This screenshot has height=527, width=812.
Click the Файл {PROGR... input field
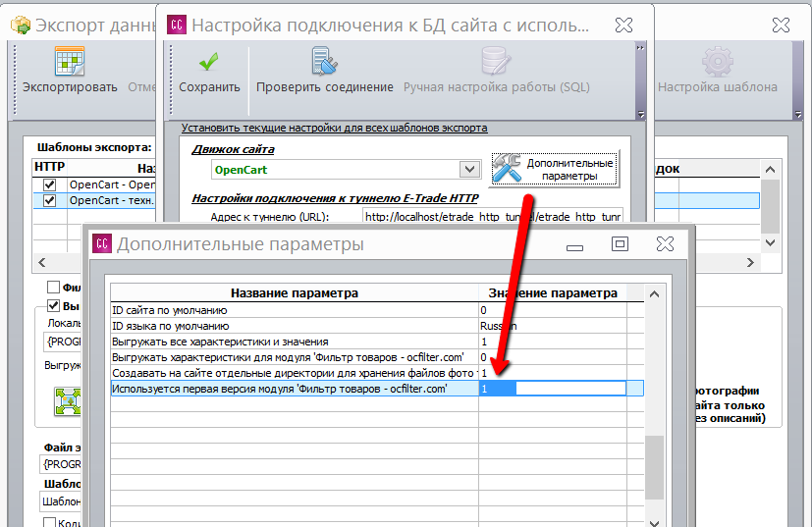pos(61,464)
